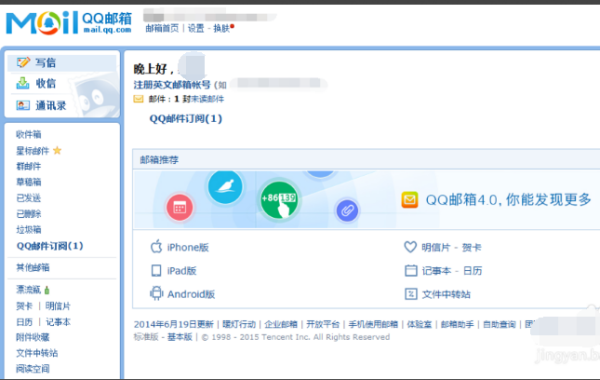Open the iPad版 download link

182,271
